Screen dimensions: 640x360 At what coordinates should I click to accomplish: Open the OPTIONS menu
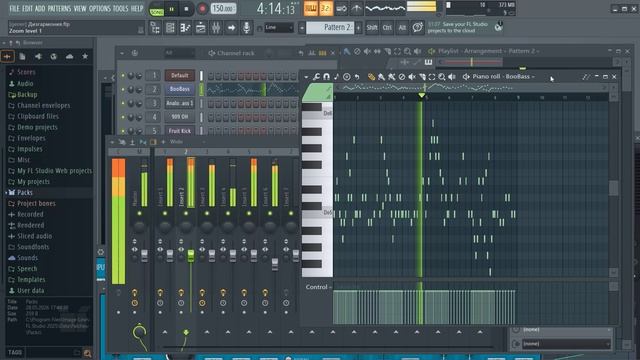click(x=100, y=8)
